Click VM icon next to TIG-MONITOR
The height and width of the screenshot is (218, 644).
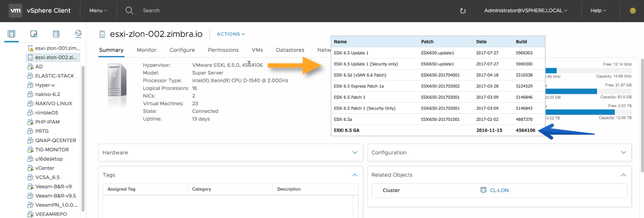pos(30,150)
